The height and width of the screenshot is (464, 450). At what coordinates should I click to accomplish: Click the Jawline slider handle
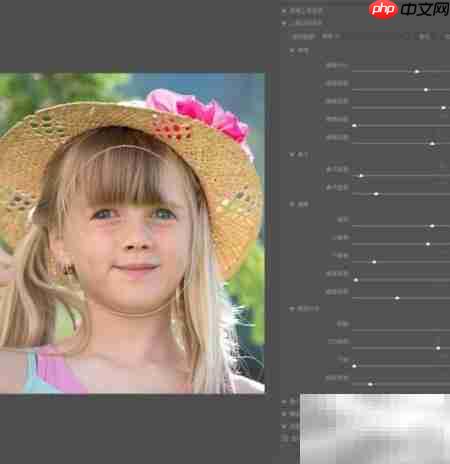(x=354, y=366)
